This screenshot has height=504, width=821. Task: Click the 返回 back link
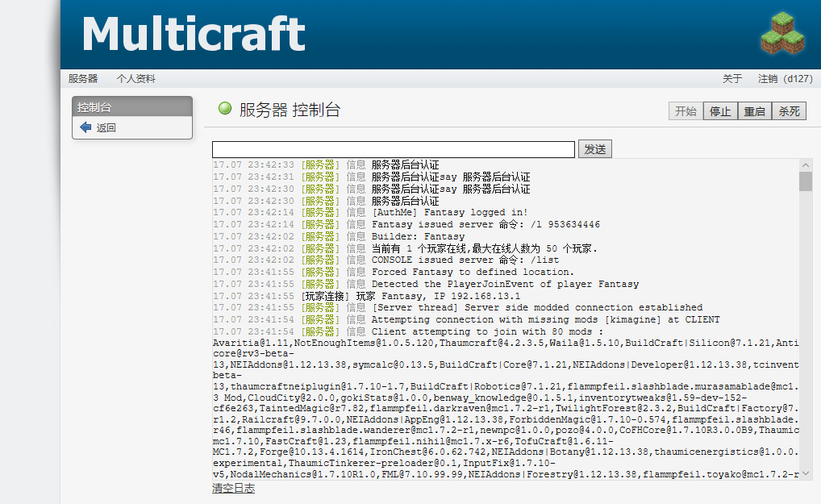coord(106,127)
